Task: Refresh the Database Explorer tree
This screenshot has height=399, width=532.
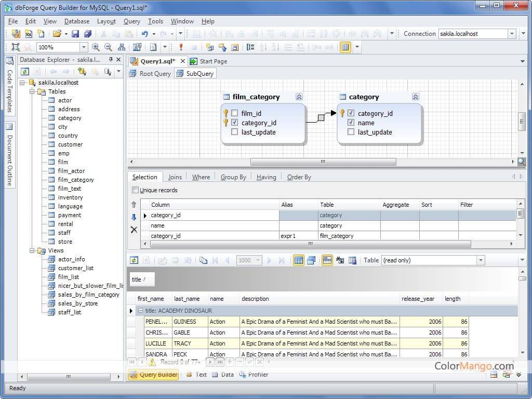Action: coord(25,72)
